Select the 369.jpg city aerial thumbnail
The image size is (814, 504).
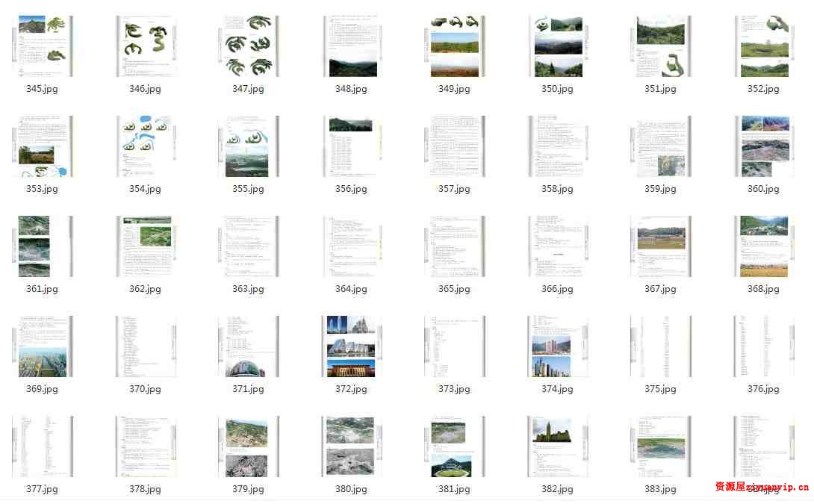point(42,346)
